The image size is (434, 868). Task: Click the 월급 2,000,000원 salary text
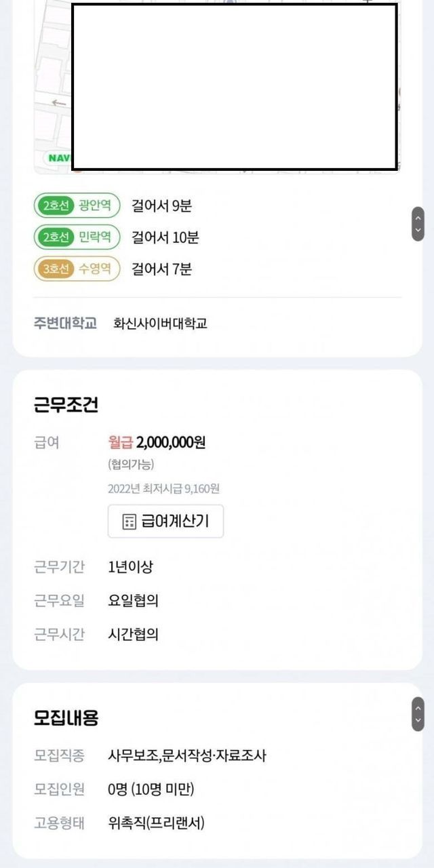coord(157,443)
